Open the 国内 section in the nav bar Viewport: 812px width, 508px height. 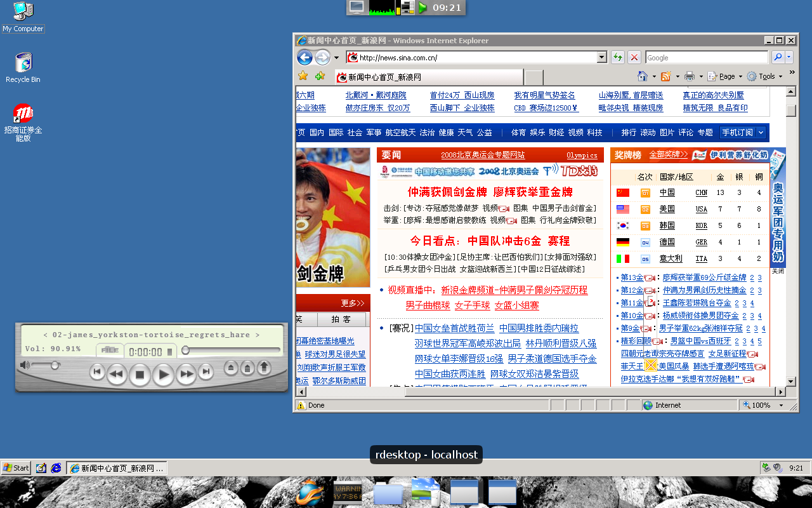pyautogui.click(x=317, y=133)
